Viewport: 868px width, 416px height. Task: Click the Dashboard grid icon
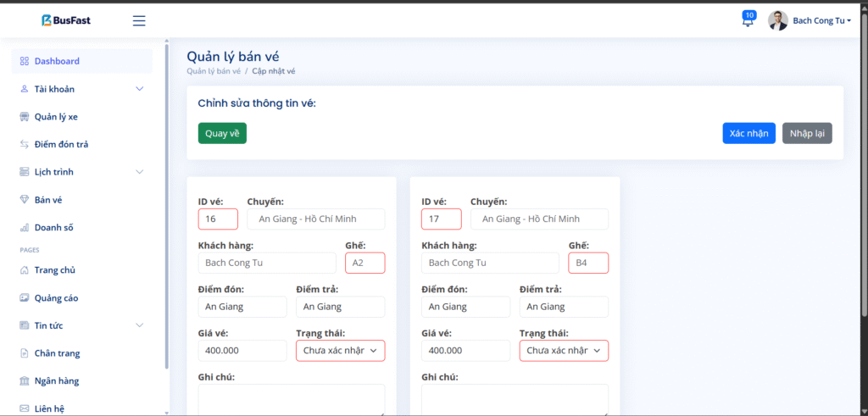tap(25, 61)
